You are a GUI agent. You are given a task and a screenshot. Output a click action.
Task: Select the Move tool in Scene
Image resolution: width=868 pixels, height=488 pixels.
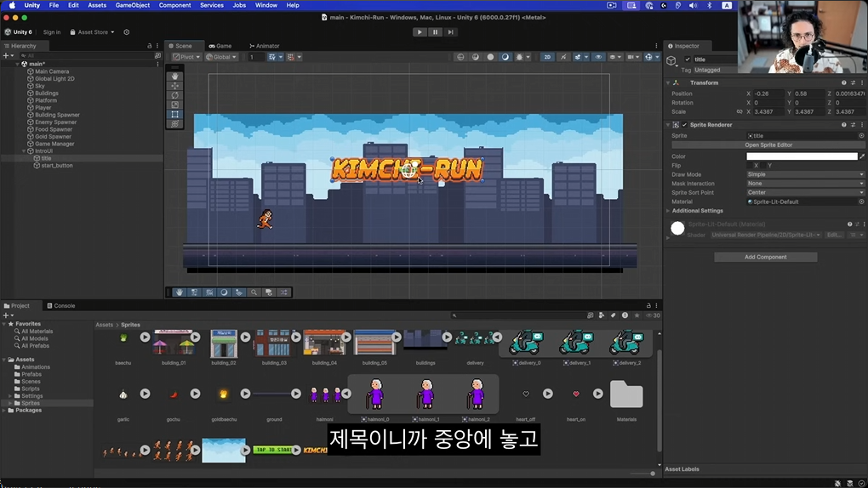[175, 86]
